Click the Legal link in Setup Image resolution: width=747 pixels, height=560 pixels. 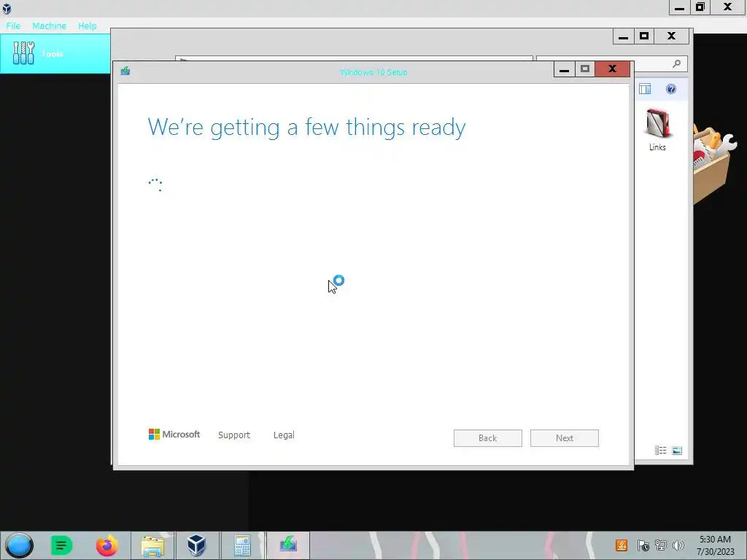pos(284,435)
